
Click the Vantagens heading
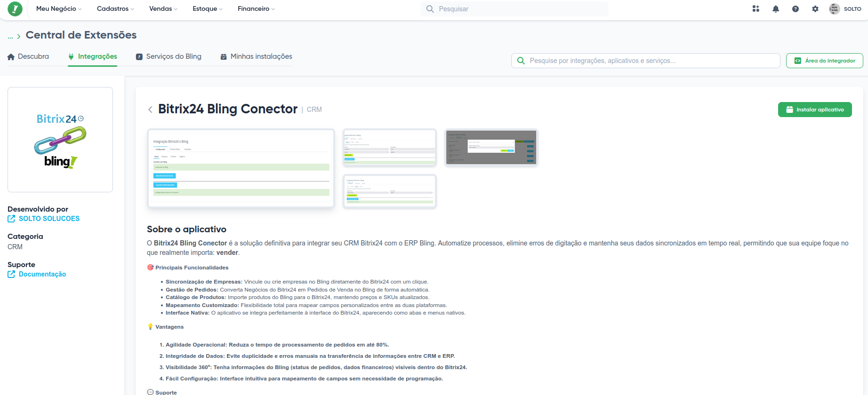[169, 327]
